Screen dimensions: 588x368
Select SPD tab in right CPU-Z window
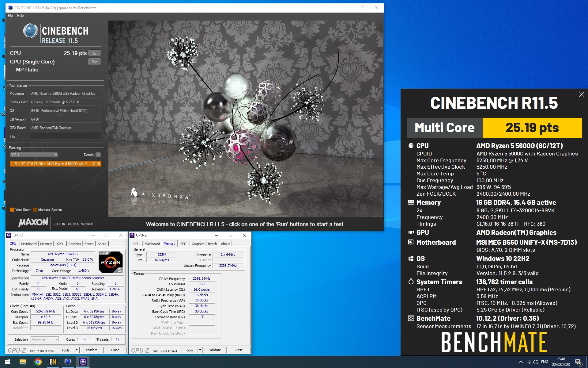tap(183, 244)
